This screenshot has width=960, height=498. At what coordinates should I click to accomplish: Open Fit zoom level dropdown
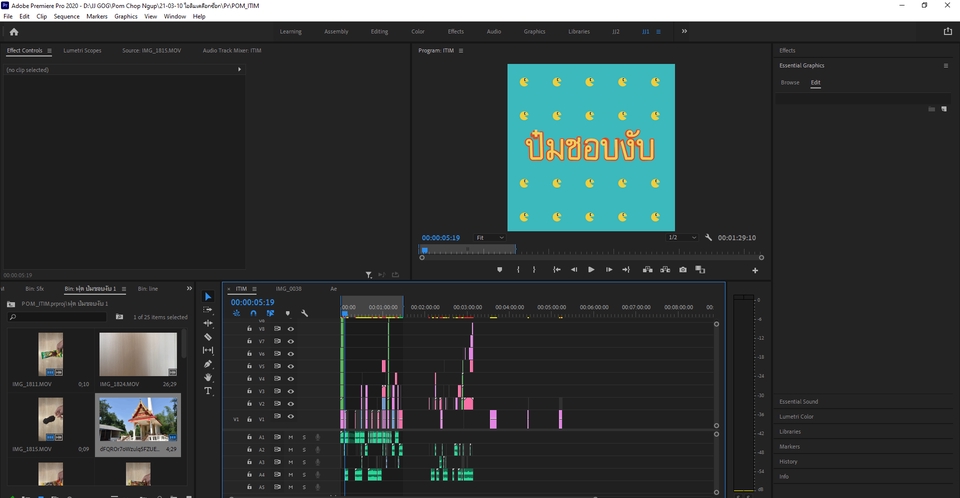coord(490,238)
